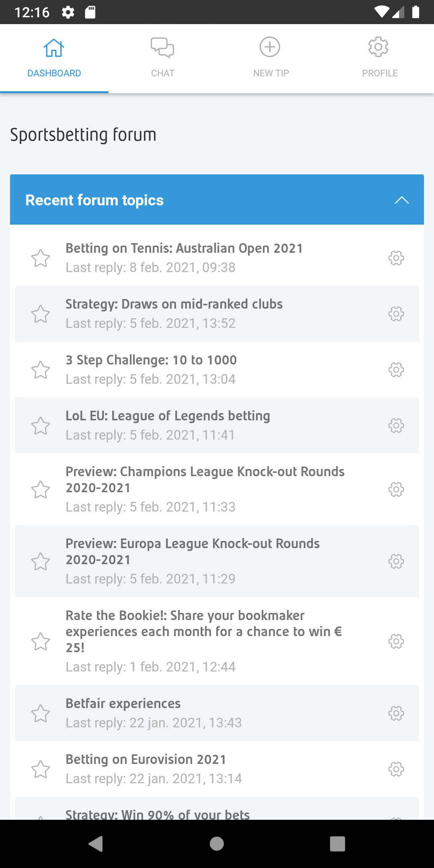
Task: Open gear options on Rate the Bookie topic
Action: pyautogui.click(x=396, y=641)
